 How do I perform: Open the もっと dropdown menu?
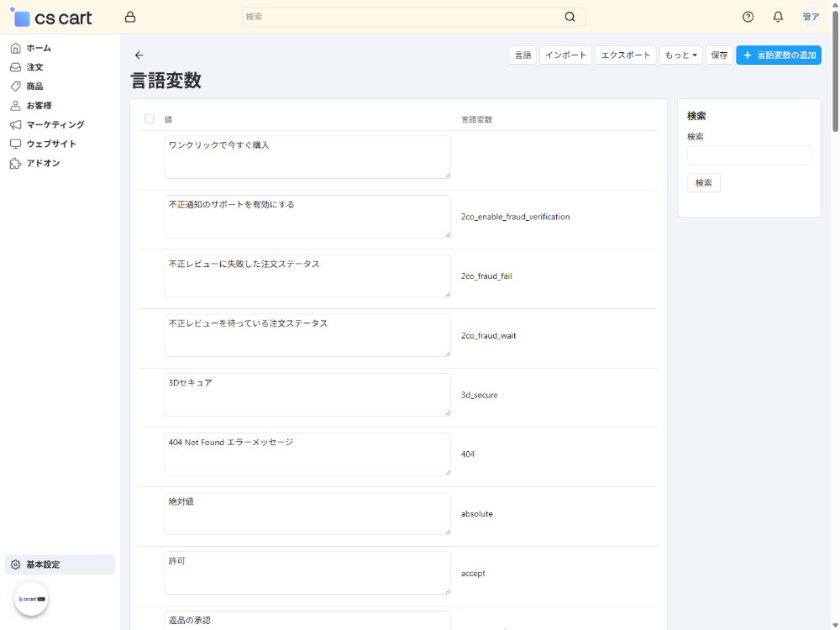680,55
